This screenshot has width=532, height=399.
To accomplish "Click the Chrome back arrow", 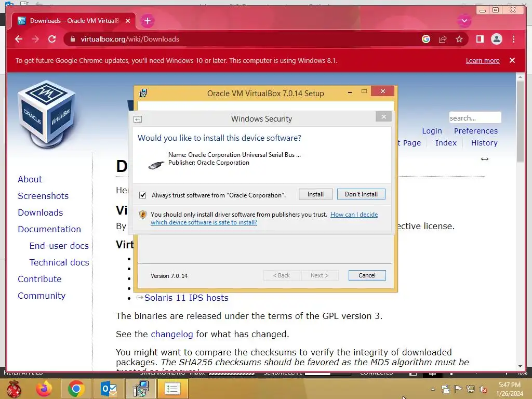I will (x=19, y=39).
